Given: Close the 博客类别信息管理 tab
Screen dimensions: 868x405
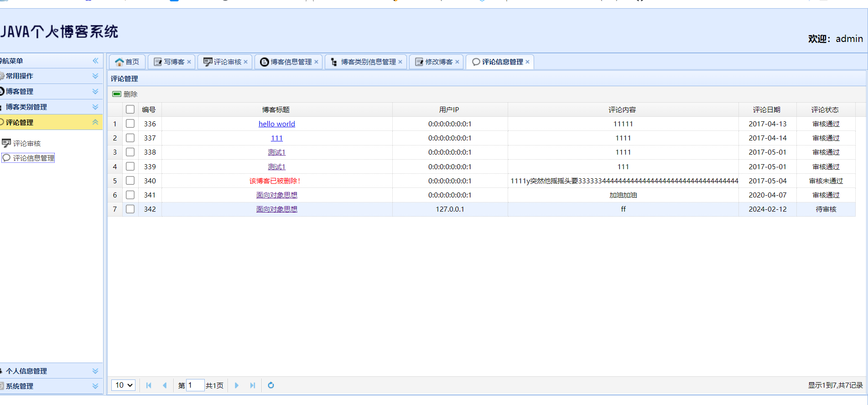Looking at the screenshot, I should [400, 62].
